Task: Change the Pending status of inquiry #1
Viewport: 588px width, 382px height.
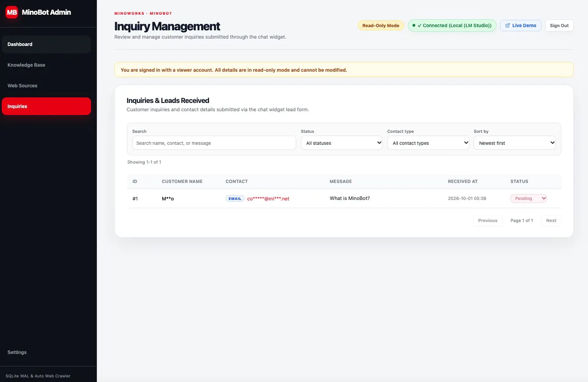Action: click(x=529, y=199)
